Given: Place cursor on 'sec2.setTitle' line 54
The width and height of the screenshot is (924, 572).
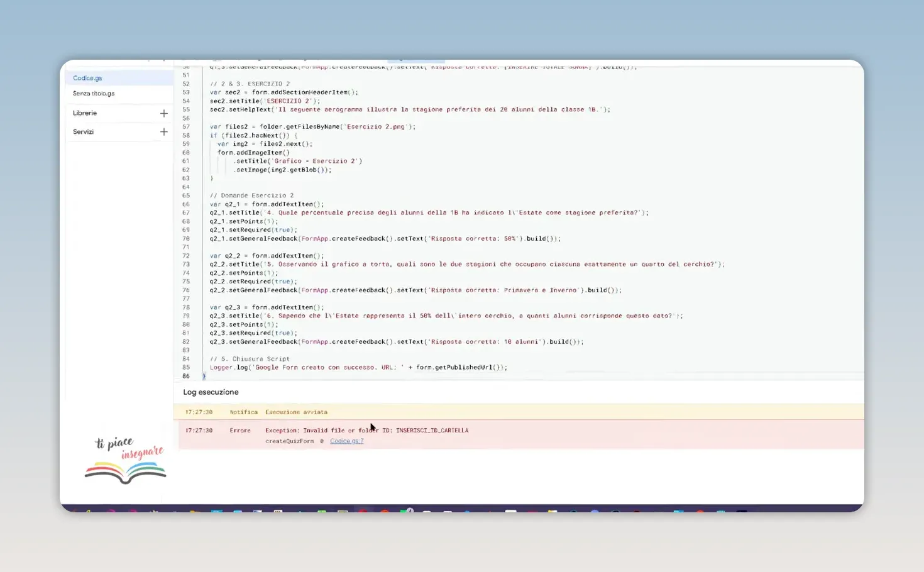Looking at the screenshot, I should 265,101.
